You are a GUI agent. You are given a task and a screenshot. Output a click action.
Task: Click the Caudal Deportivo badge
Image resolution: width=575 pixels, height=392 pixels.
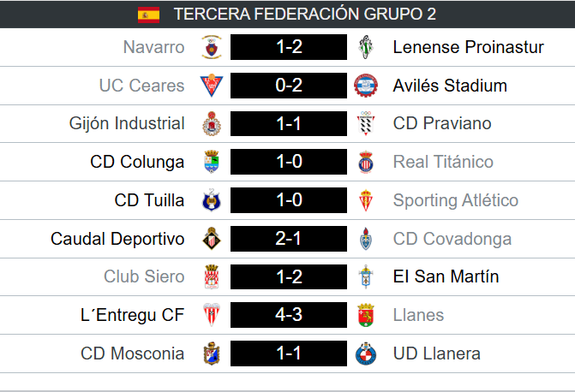[210, 239]
